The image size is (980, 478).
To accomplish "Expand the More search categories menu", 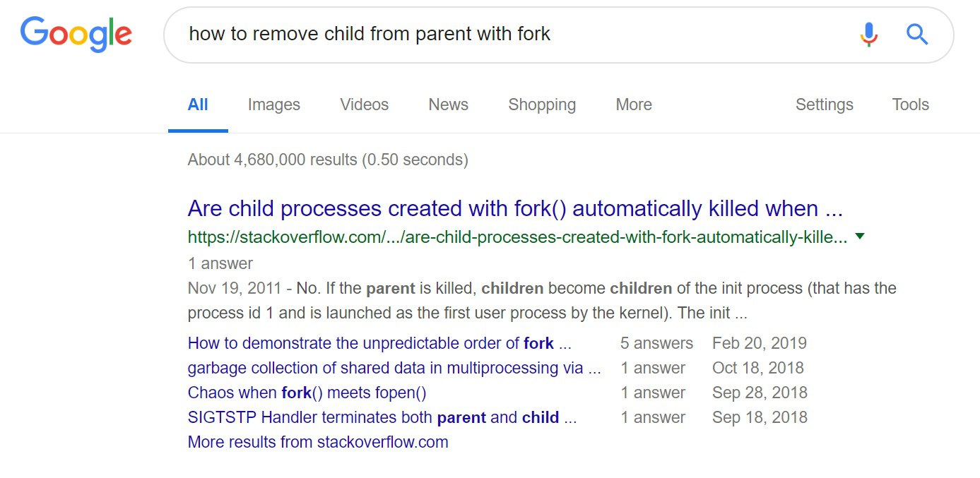I will coord(633,105).
